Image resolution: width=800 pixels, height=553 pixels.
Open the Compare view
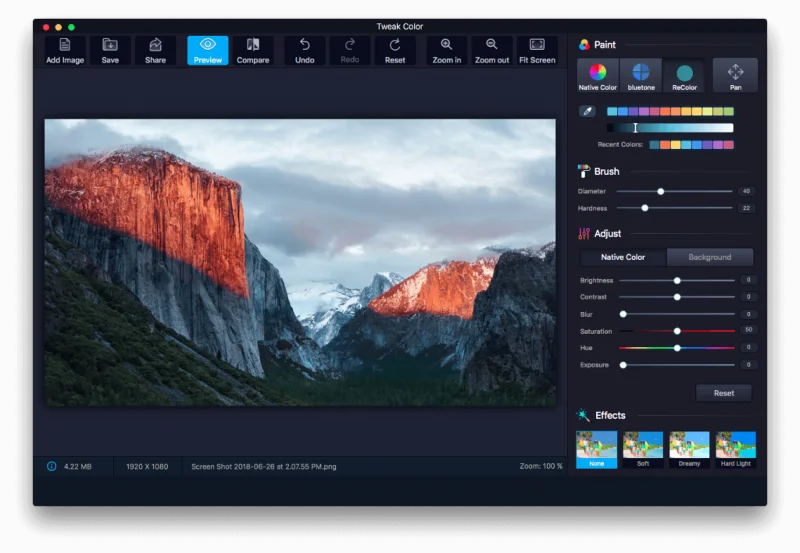(253, 51)
